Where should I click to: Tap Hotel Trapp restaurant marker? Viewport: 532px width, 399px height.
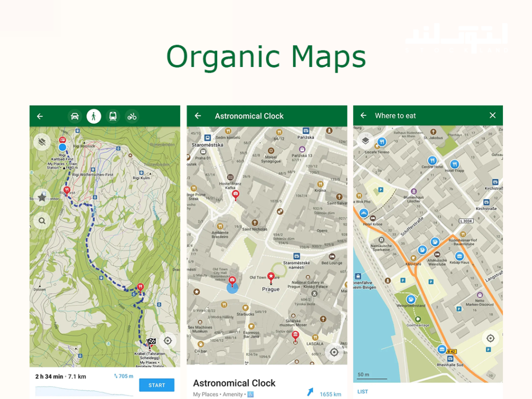(455, 164)
